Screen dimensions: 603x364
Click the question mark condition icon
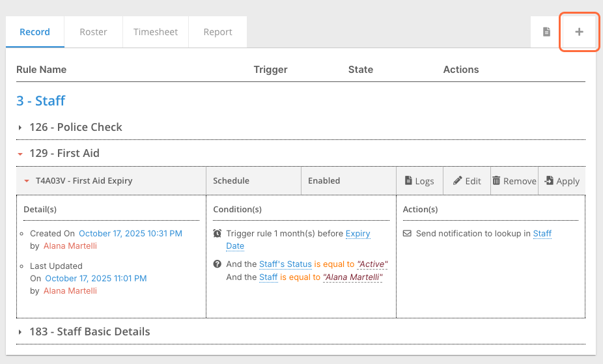coord(217,264)
